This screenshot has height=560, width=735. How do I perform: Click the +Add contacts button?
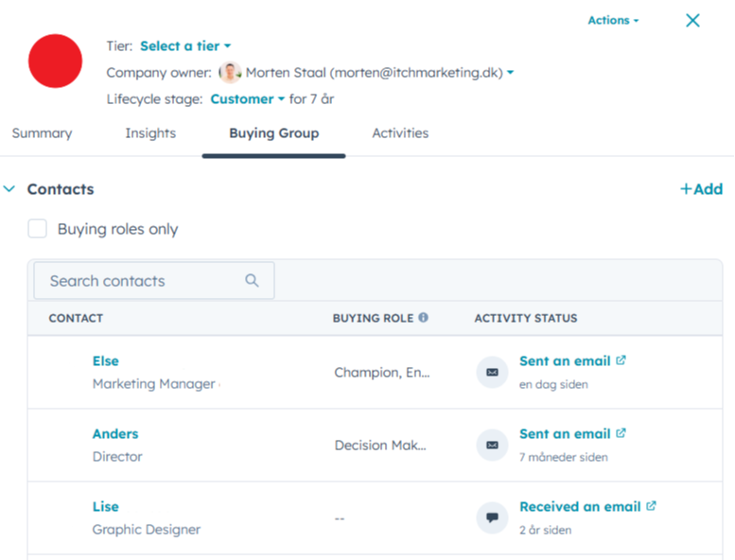[701, 189]
